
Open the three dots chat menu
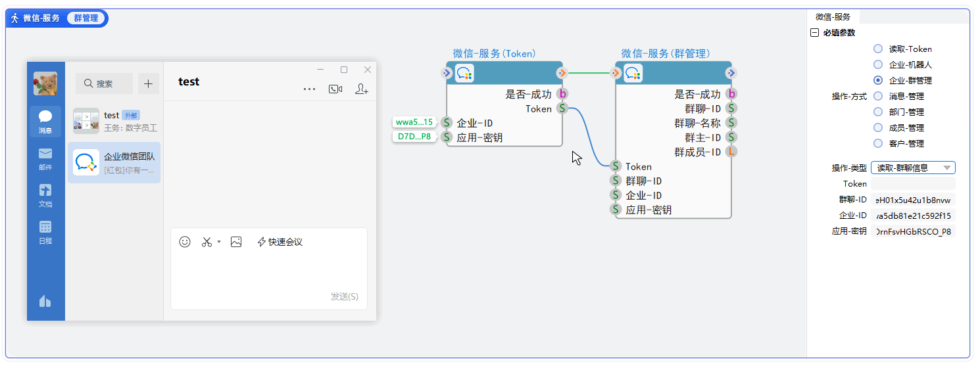[x=309, y=89]
